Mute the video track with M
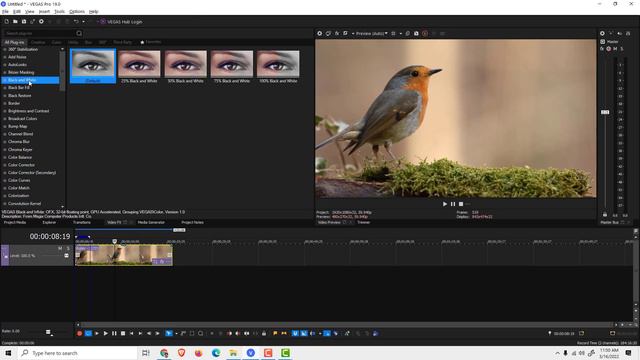This screenshot has width=640, height=360. (x=60, y=248)
